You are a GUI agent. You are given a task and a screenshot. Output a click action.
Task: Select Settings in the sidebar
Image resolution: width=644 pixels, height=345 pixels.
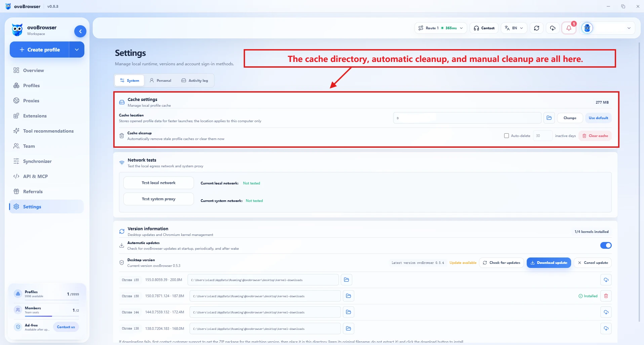[x=46, y=207]
